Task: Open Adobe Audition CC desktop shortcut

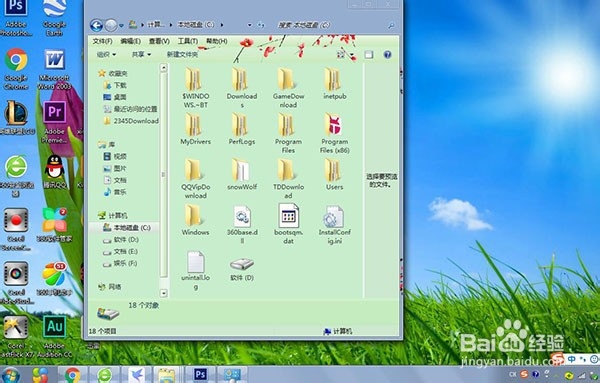Action: (54, 337)
